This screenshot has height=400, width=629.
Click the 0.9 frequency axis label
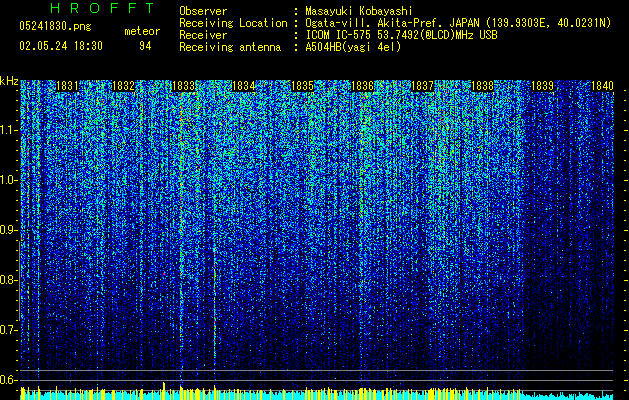coord(9,230)
